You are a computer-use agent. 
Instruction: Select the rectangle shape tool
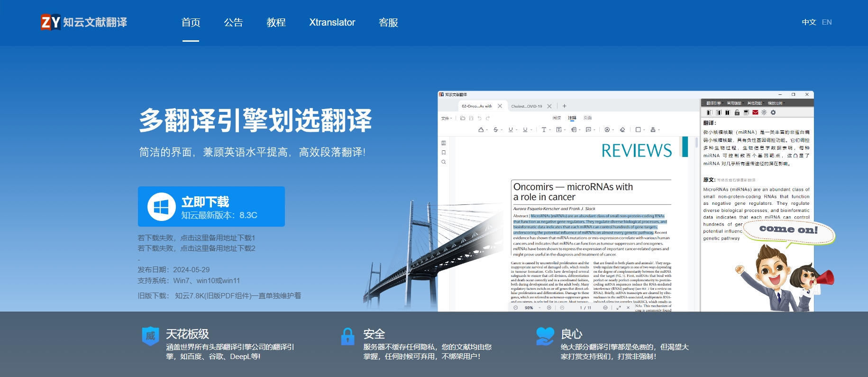[x=638, y=129]
